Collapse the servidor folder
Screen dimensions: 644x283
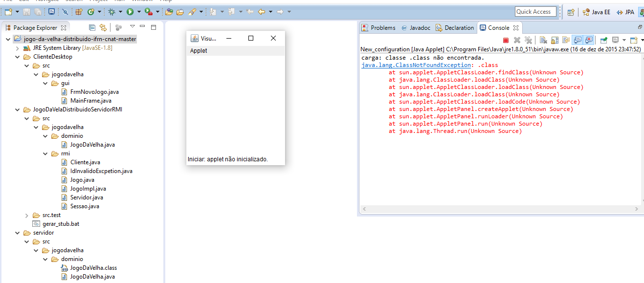18,233
